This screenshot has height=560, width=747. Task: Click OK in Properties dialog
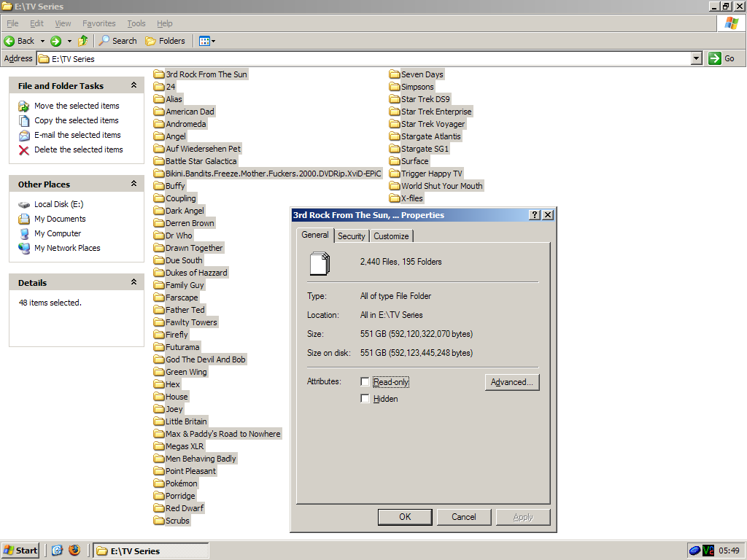pyautogui.click(x=405, y=517)
